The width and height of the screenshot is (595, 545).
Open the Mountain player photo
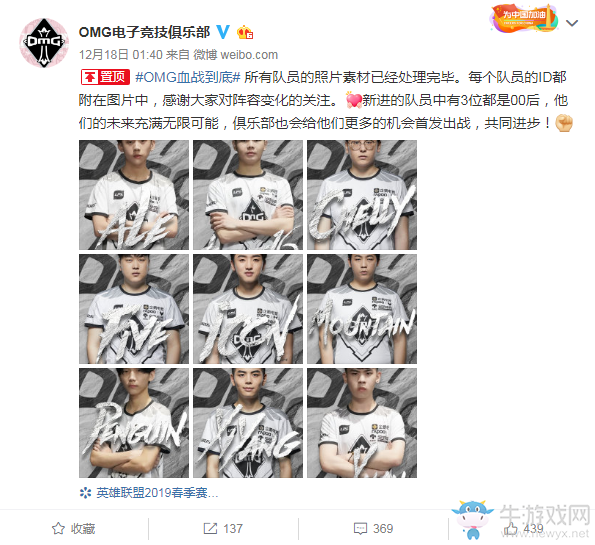pyautogui.click(x=362, y=309)
